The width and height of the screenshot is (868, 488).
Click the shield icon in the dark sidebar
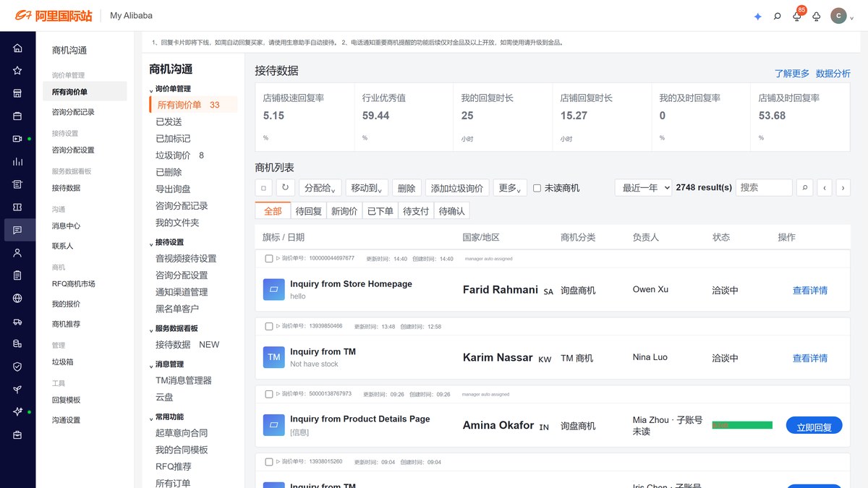click(17, 367)
